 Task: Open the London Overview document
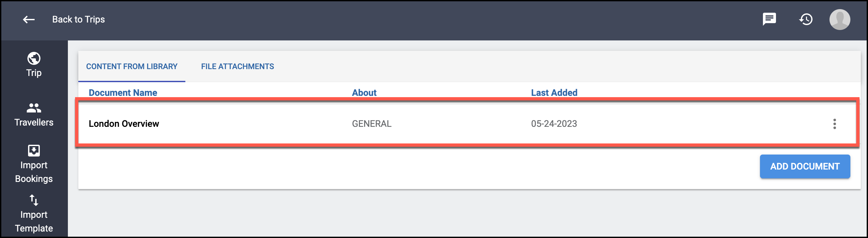pos(124,124)
